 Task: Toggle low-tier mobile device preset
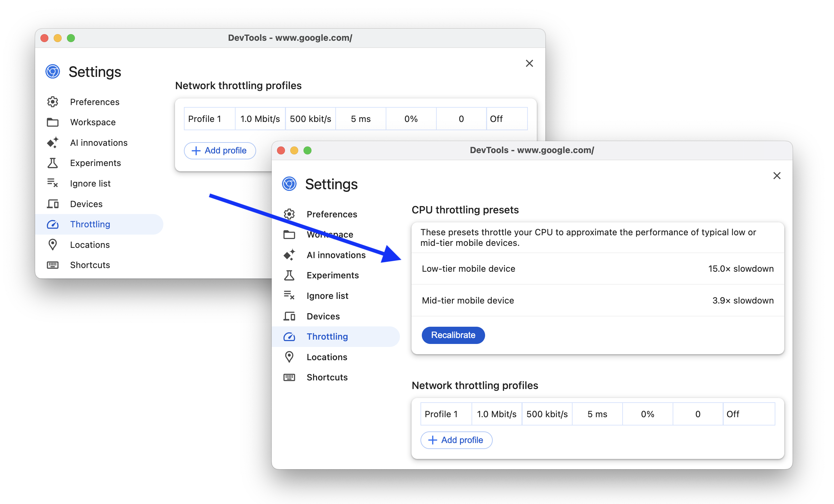tap(597, 268)
